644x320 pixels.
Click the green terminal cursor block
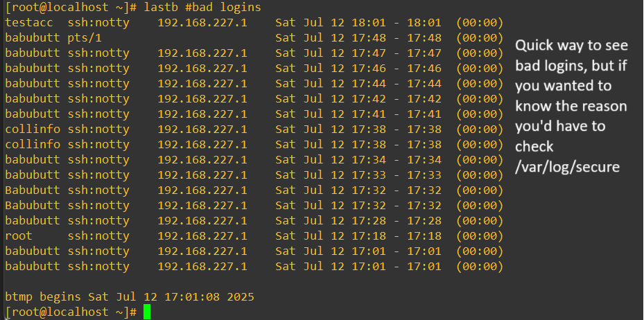(x=146, y=312)
